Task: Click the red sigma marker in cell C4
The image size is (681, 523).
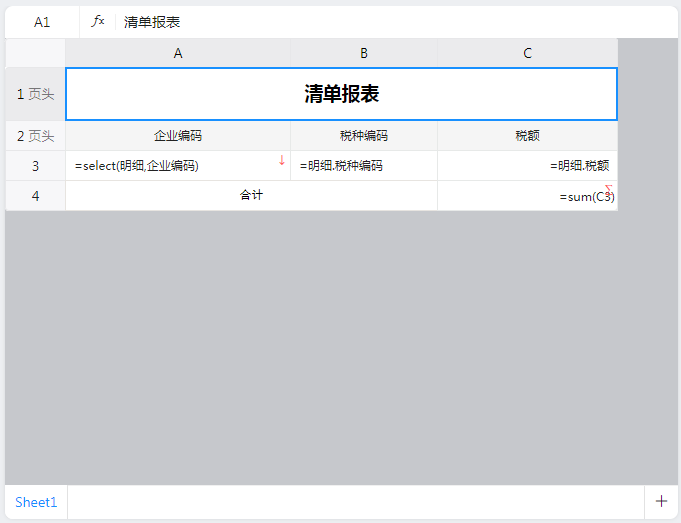Action: pyautogui.click(x=608, y=189)
